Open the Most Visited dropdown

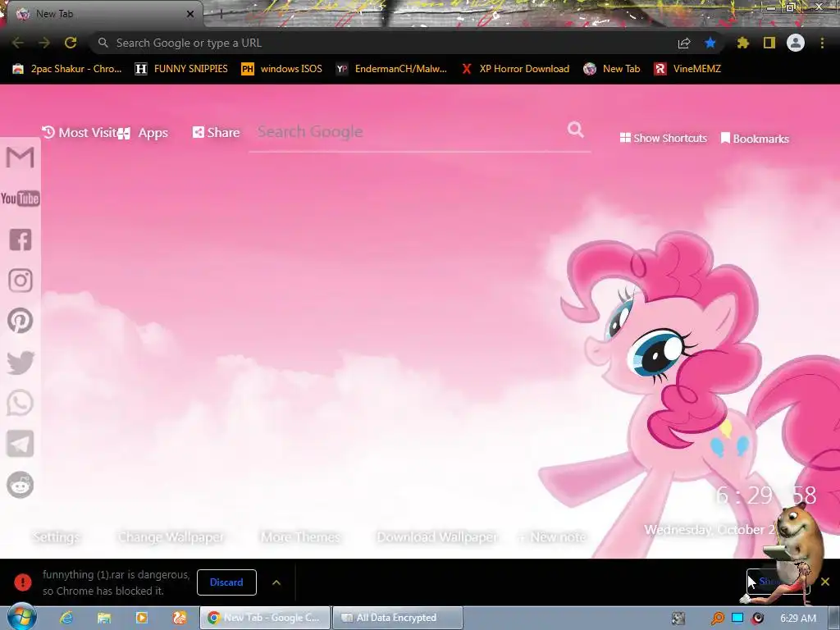coord(79,132)
